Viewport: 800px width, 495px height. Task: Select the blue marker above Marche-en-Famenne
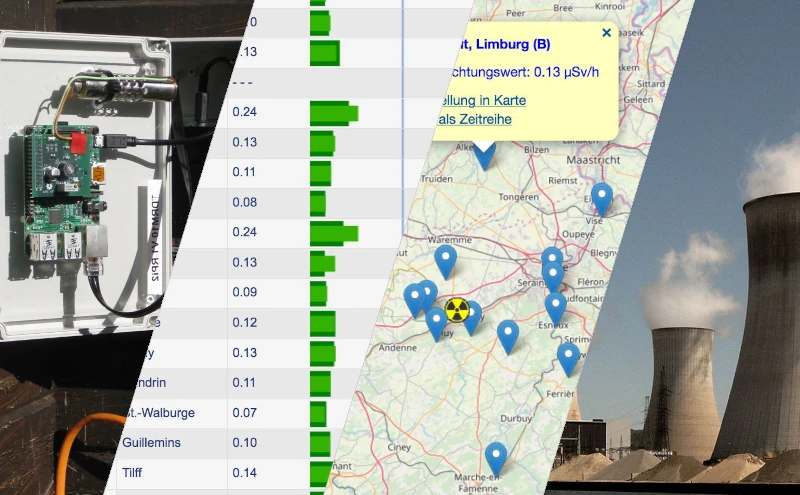point(495,459)
